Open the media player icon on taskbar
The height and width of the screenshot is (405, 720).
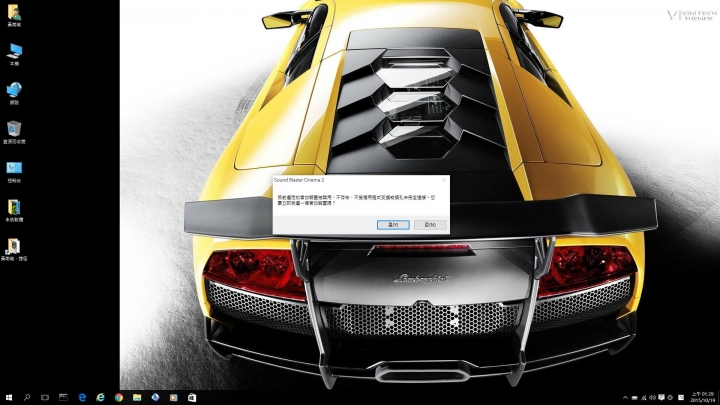[174, 397]
